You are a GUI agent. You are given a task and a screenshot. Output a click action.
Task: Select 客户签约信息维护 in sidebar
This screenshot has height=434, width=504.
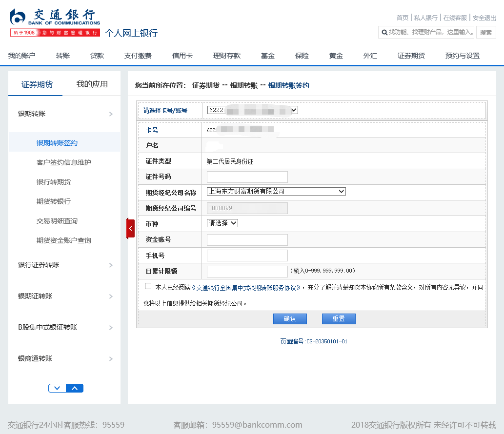[x=63, y=162]
